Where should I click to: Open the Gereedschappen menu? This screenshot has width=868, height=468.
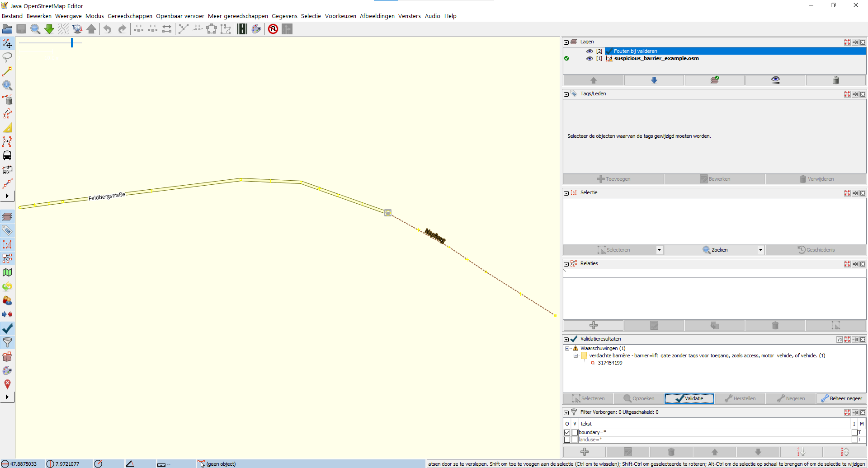[x=130, y=16]
